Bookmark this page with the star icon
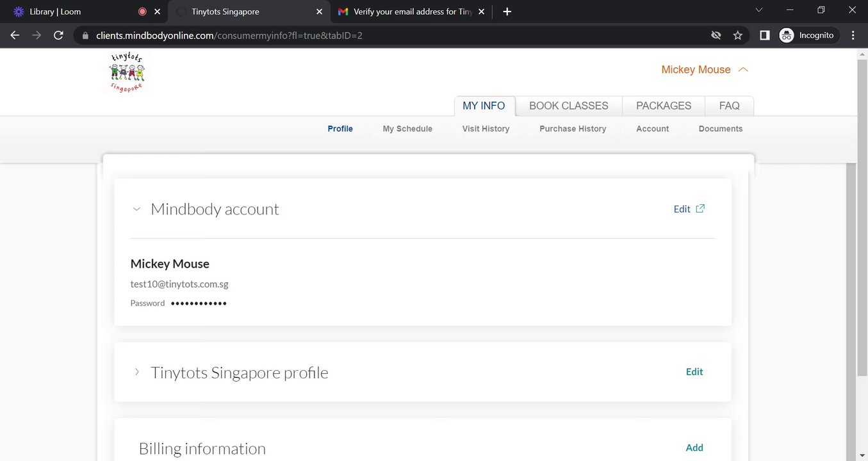 click(737, 35)
